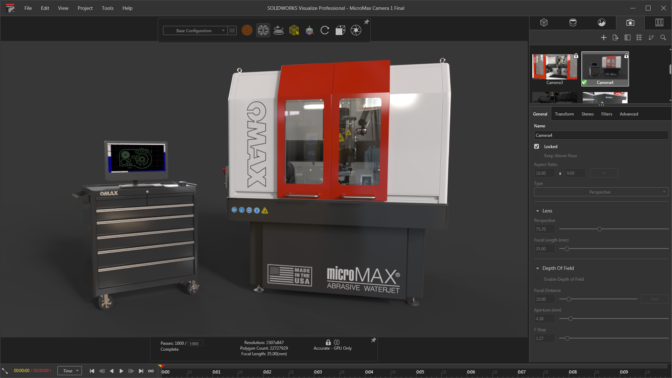Click the timeline Play button

click(x=121, y=371)
